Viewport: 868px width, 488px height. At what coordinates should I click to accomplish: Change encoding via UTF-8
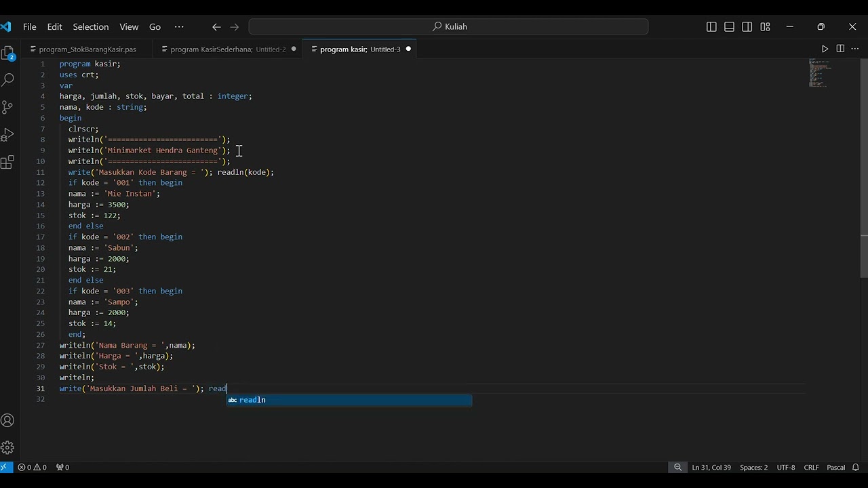(x=786, y=467)
